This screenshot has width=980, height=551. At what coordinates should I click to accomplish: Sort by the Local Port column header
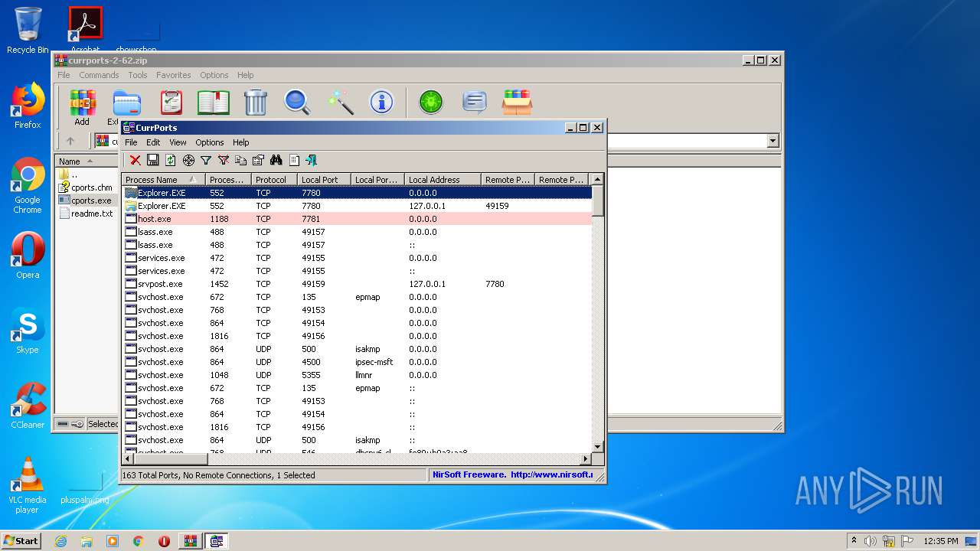click(324, 180)
